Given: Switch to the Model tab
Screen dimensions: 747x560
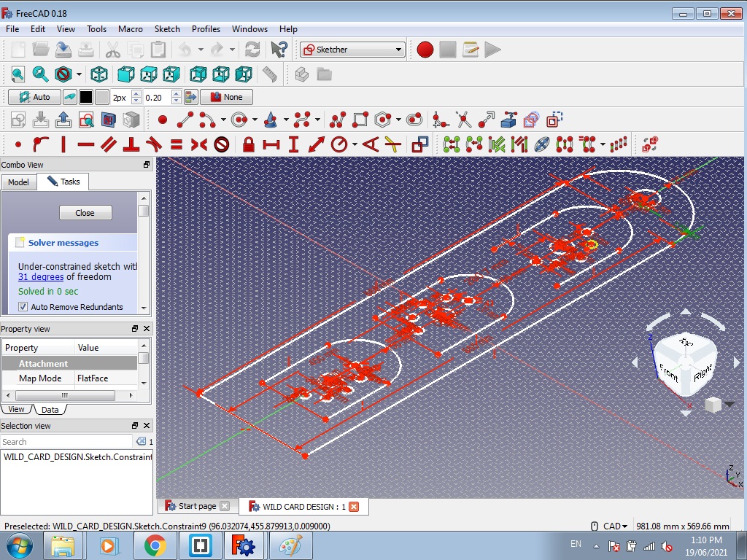Looking at the screenshot, I should click(18, 182).
